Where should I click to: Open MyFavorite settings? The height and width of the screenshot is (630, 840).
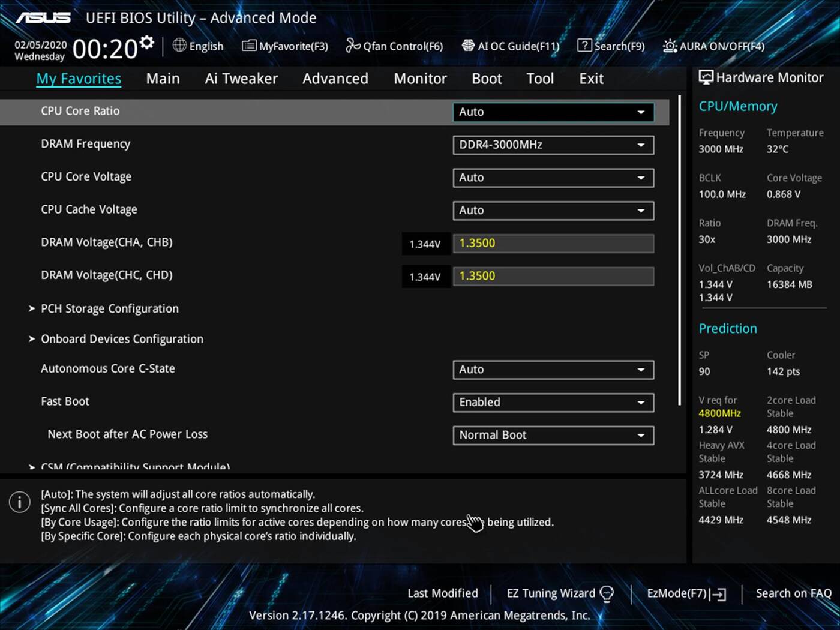284,46
